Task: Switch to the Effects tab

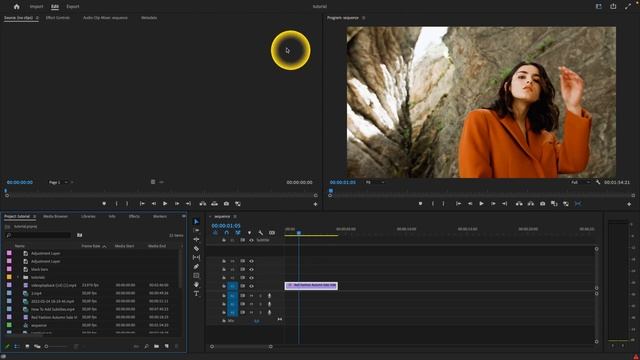Action: [134, 216]
